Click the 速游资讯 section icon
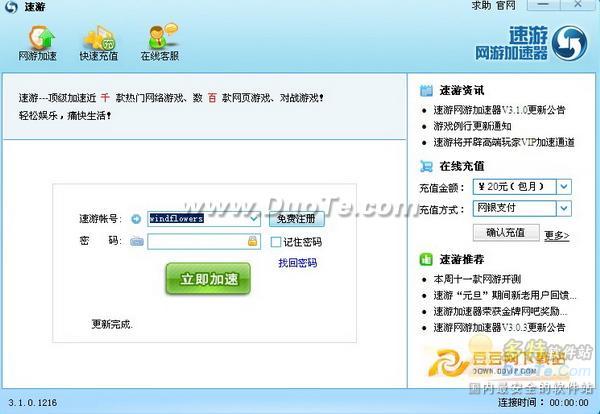Viewport: 600px width, 414px height. pyautogui.click(x=426, y=91)
